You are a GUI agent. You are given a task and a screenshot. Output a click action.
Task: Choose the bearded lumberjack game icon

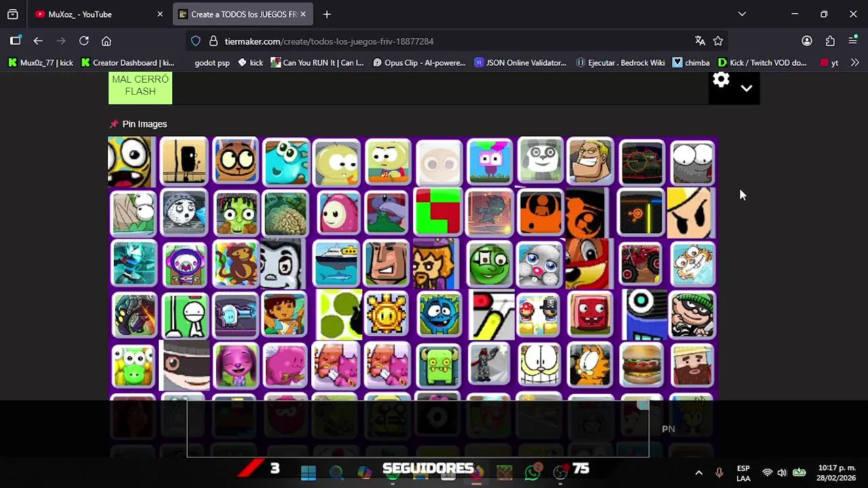(x=692, y=365)
